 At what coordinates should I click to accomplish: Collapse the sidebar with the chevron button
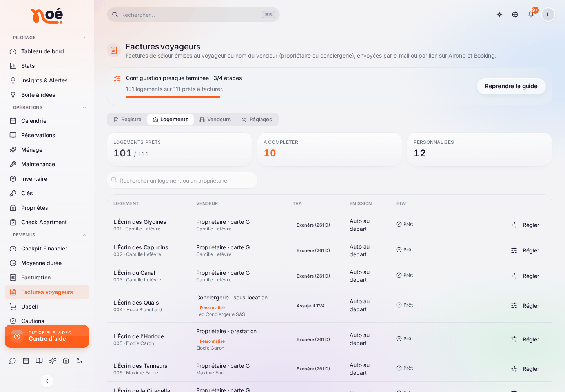(47, 381)
